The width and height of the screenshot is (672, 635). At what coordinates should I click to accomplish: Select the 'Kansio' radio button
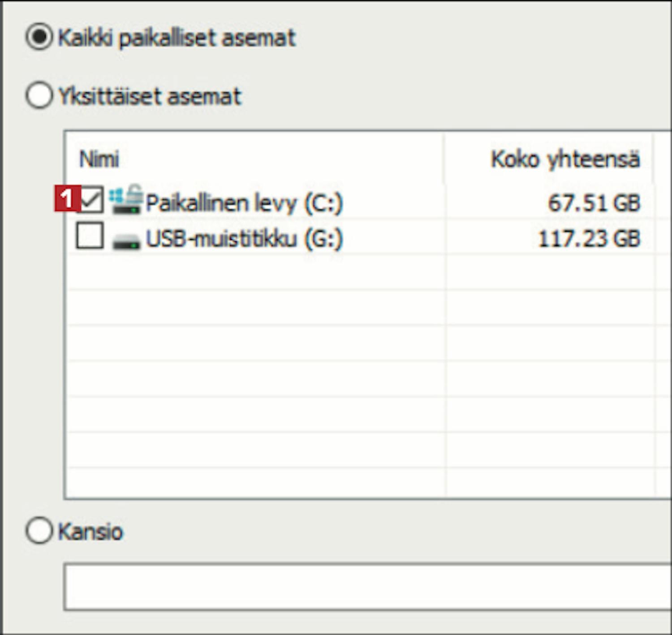(39, 531)
